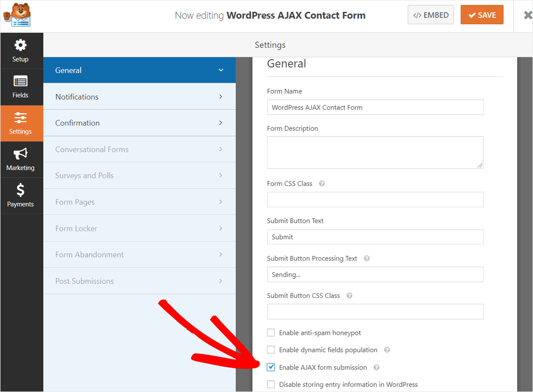
Task: Expand the Notifications settings section
Action: [139, 96]
